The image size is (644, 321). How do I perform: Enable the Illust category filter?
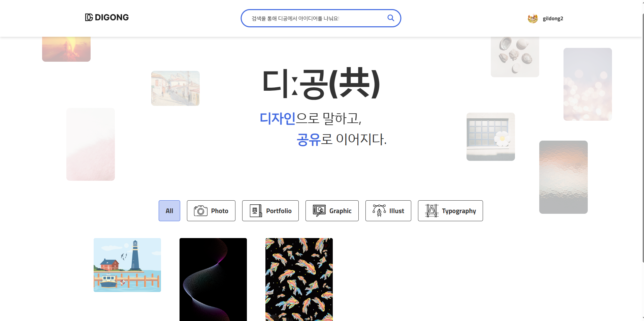[x=388, y=210]
